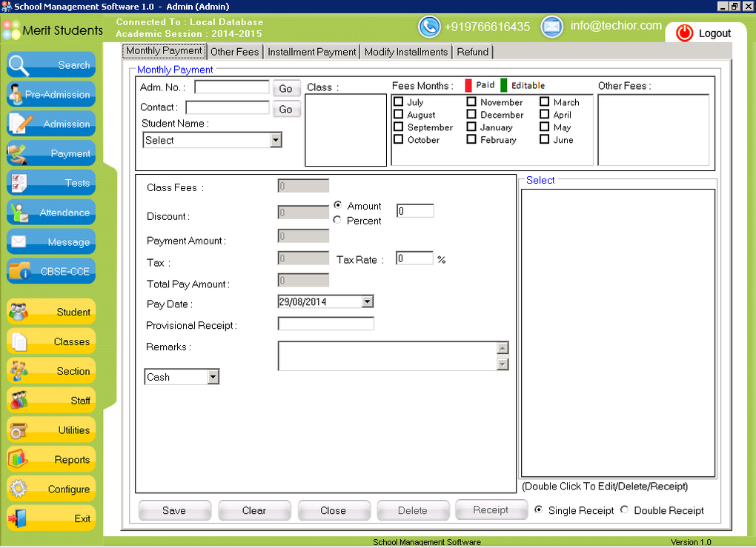
Task: Click the application icon in title bar
Action: coord(6,6)
